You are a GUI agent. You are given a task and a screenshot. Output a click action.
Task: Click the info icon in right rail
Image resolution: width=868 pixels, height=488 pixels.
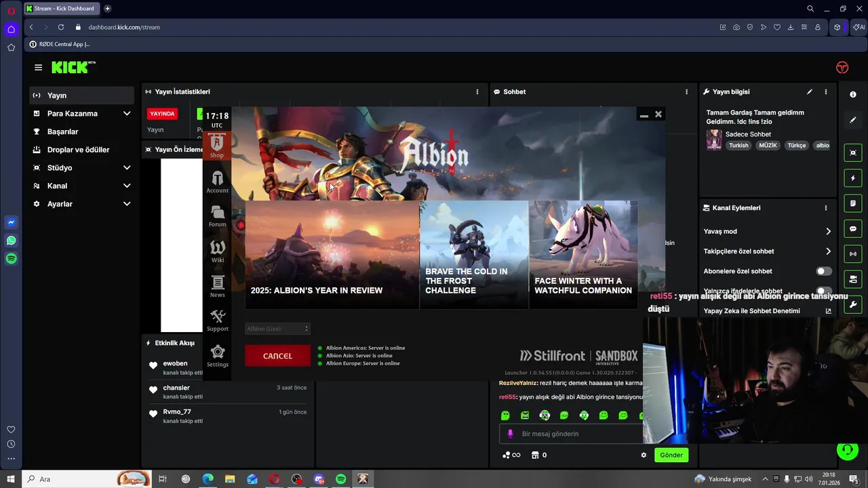click(853, 95)
